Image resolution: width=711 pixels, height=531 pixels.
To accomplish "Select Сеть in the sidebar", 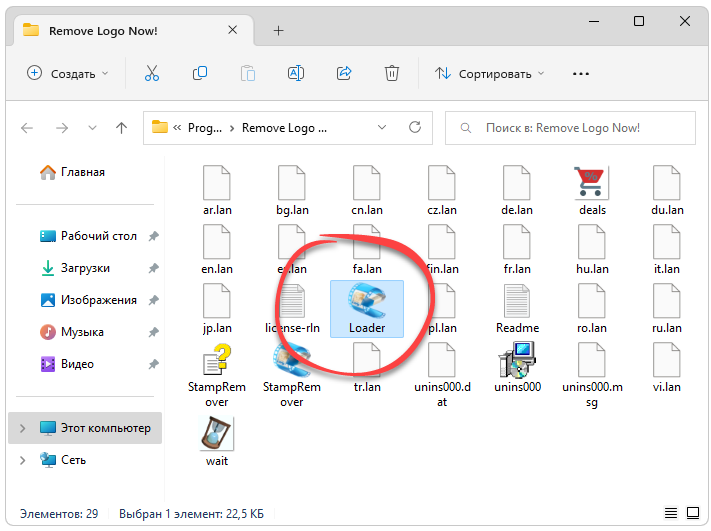I will click(63, 460).
